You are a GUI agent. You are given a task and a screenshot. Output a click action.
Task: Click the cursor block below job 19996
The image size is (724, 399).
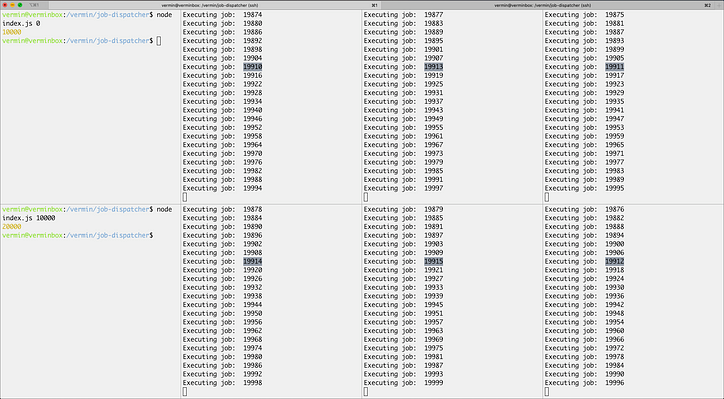pos(547,392)
